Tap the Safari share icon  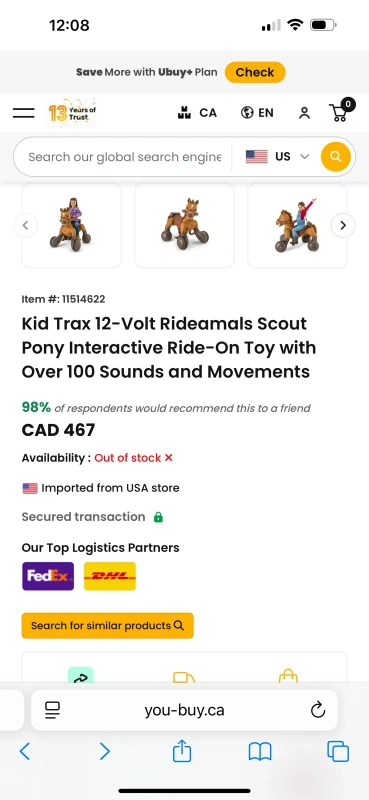[182, 751]
